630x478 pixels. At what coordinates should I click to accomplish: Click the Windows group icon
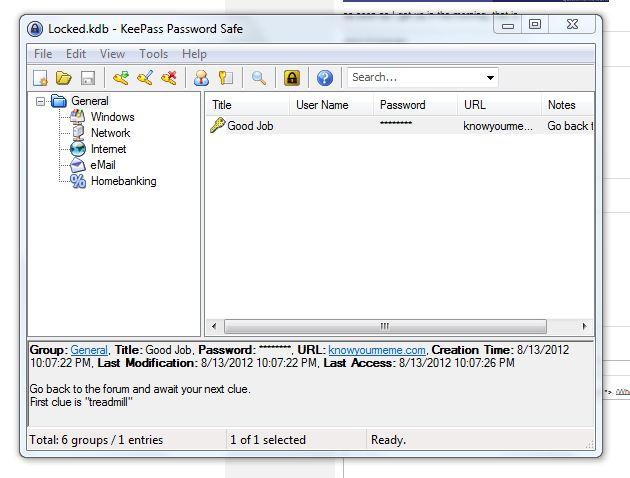coord(77,117)
